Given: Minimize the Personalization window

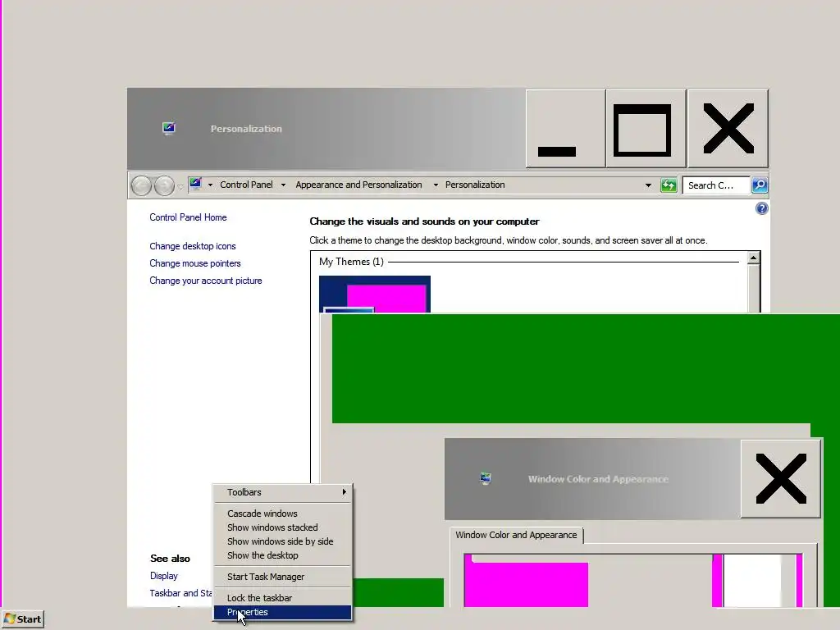Looking at the screenshot, I should 566,129.
